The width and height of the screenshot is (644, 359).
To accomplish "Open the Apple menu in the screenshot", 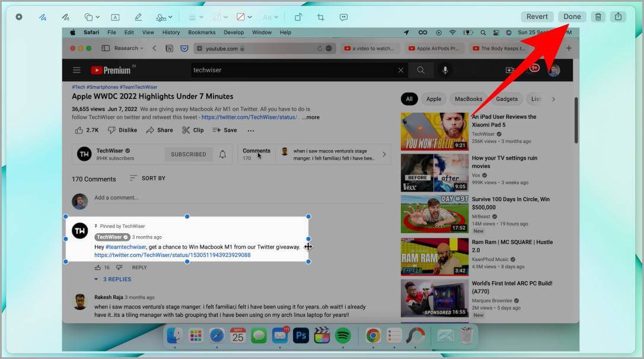I will point(73,33).
